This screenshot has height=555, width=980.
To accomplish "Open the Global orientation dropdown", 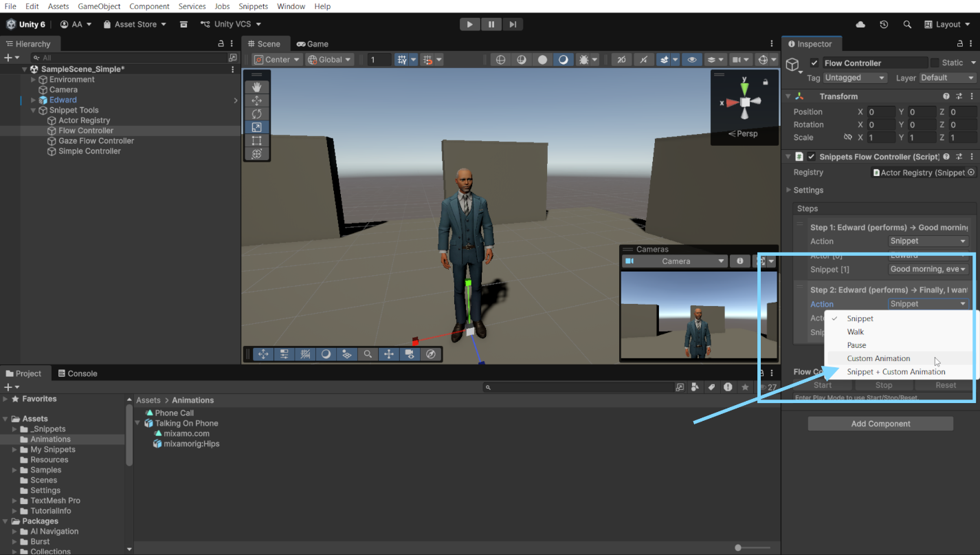I will (329, 60).
